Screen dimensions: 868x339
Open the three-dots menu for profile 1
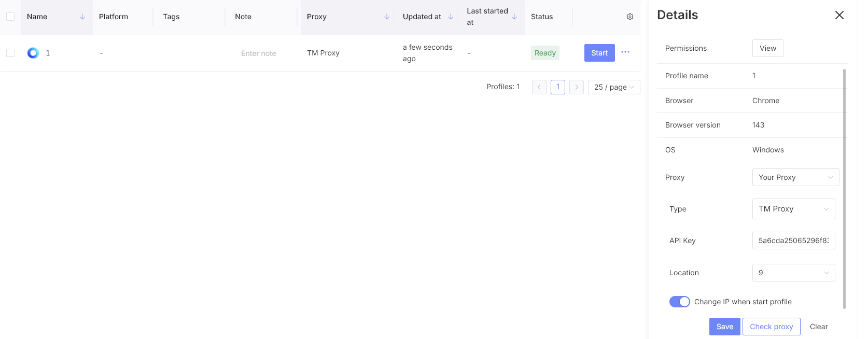pos(625,52)
